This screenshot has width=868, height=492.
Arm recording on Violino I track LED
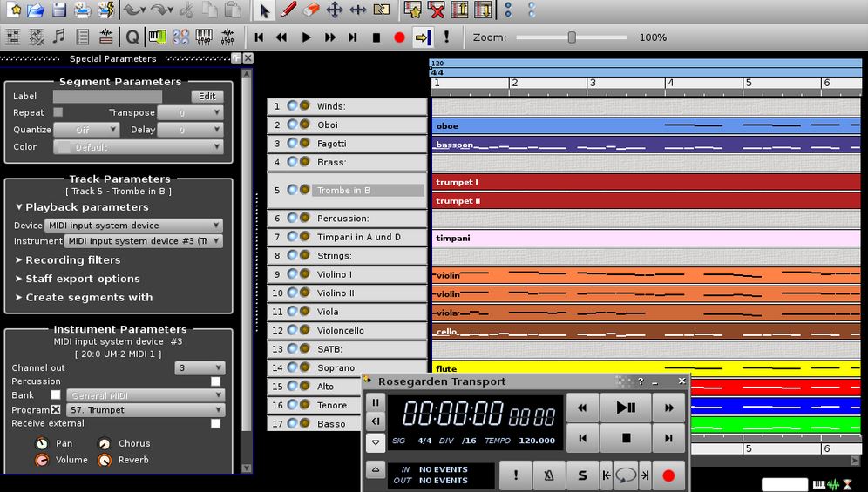coord(304,274)
